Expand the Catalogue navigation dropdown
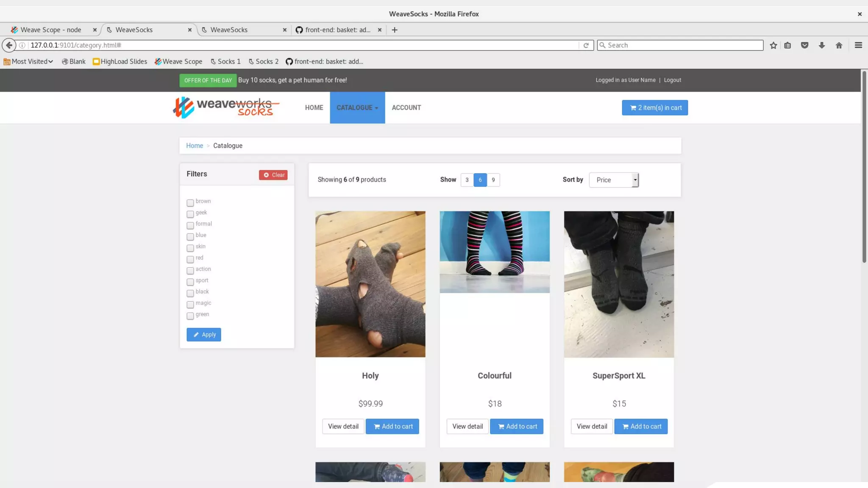 357,108
